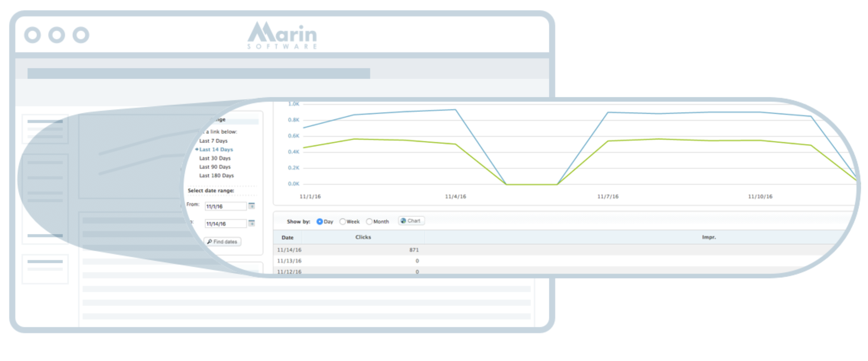Viewport: 868px width, 361px height.
Task: Choose the Last 30 Days link
Action: [x=215, y=158]
